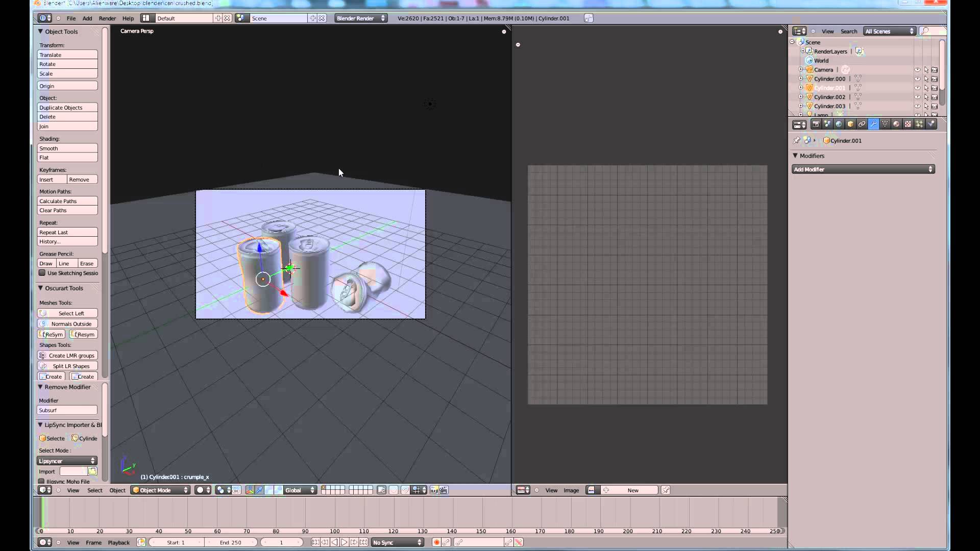
Task: Open the Render properties camera tab
Action: click(816, 124)
